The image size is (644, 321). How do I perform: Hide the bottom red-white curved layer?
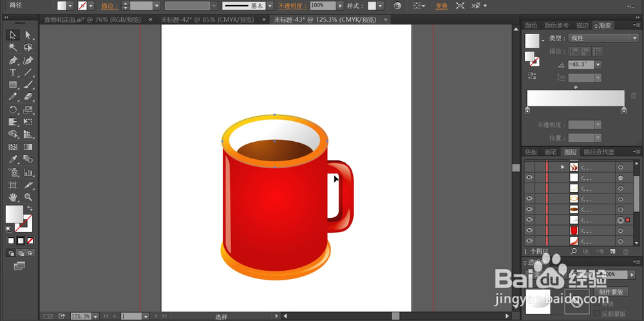click(x=529, y=241)
